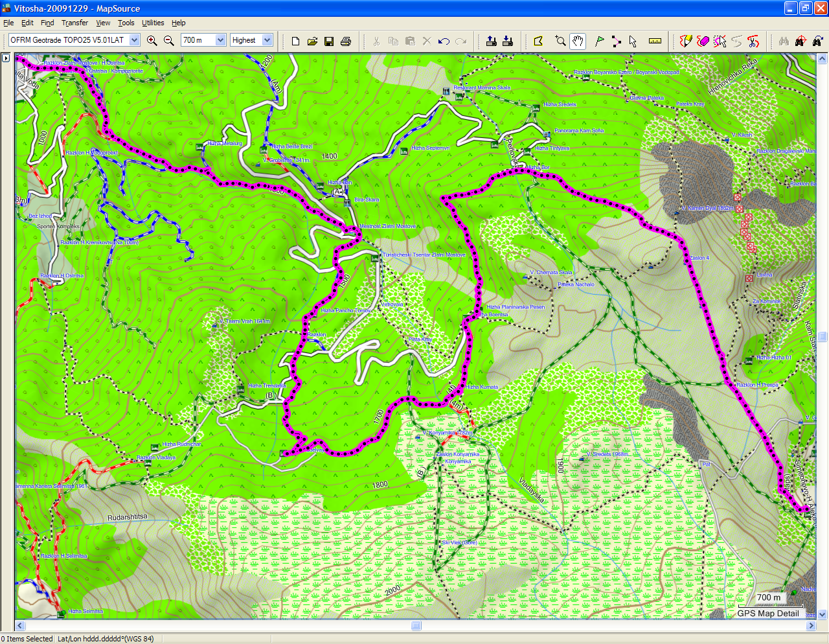Click the Zoom In magnifier icon

click(x=152, y=41)
